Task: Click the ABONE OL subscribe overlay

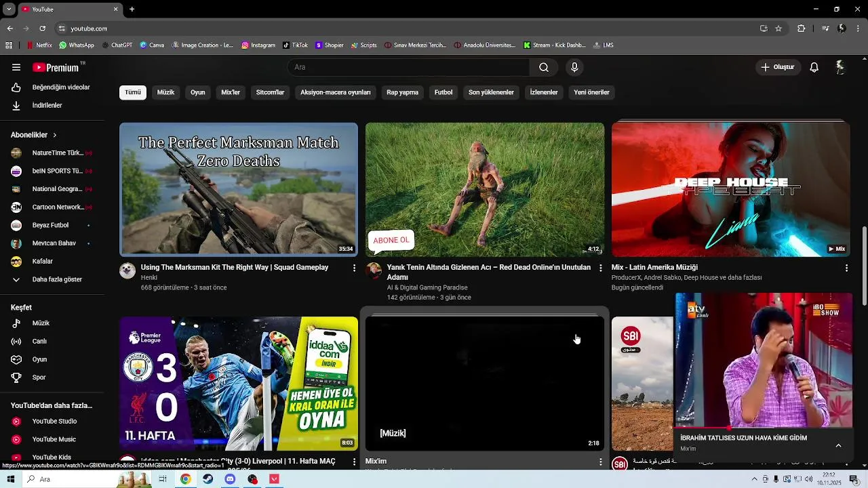Action: pyautogui.click(x=391, y=240)
